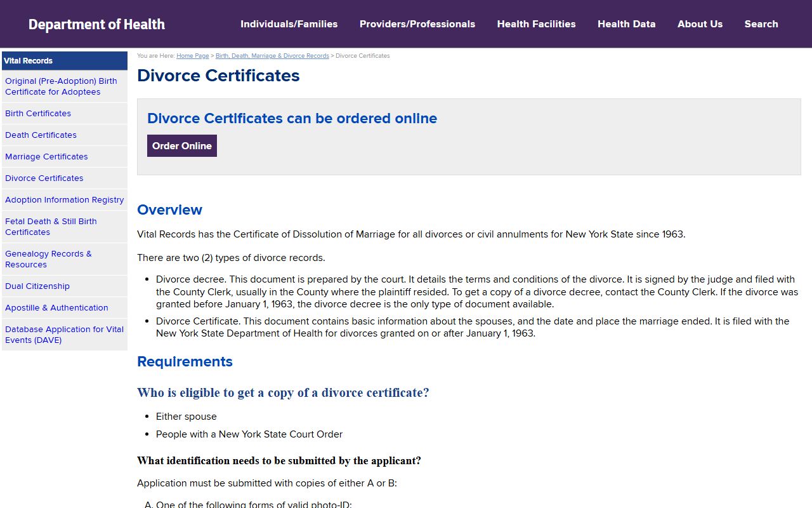Open Marriage Certificates sidebar link
The height and width of the screenshot is (508, 812).
coord(65,157)
